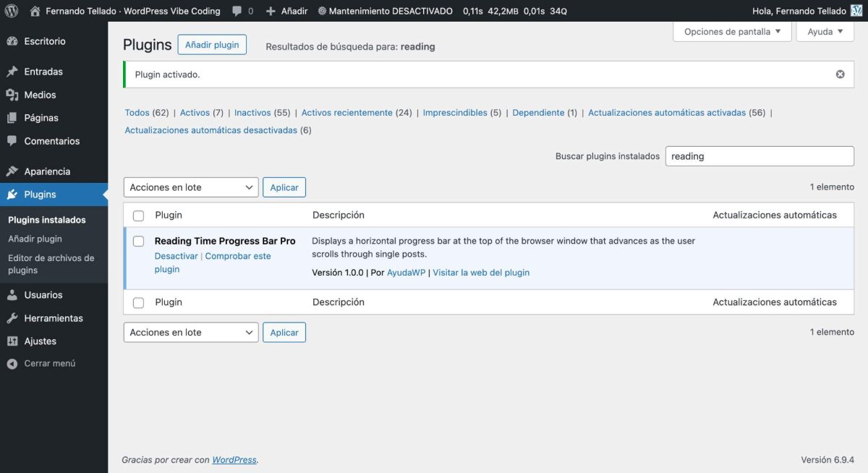868x473 pixels.
Task: Switch to the Activos (7) plugin filter
Action: coord(195,112)
